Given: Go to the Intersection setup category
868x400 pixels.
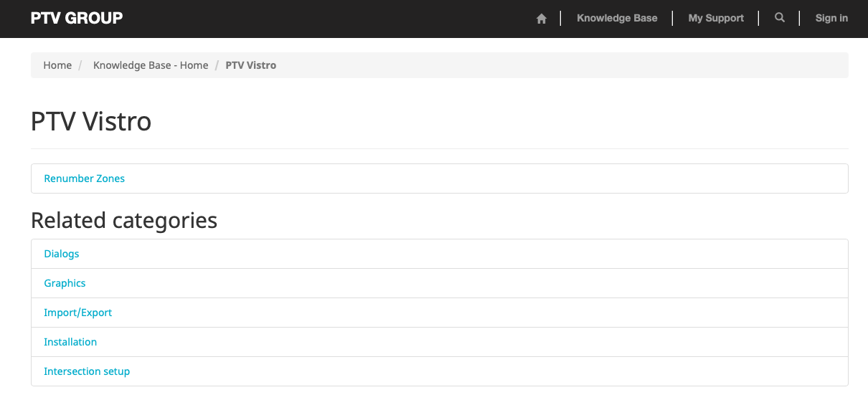Looking at the screenshot, I should coord(87,371).
